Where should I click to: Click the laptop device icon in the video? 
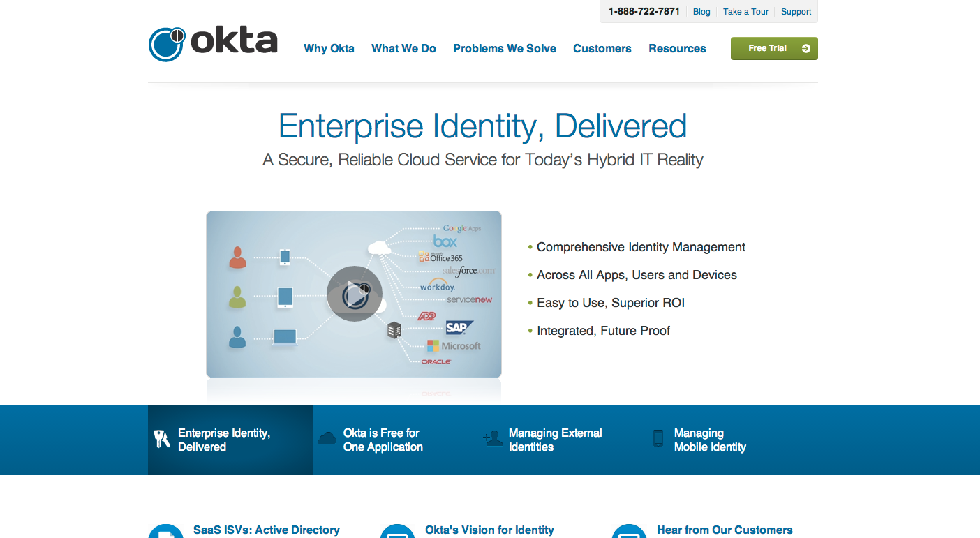coord(285,338)
